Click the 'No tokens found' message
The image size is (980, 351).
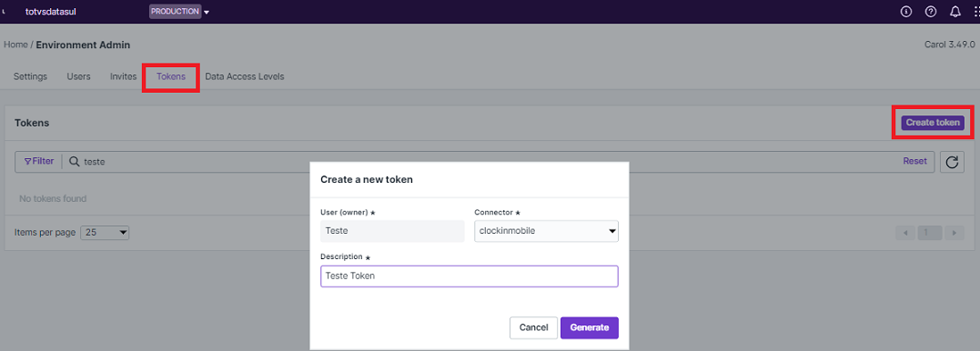[x=53, y=198]
